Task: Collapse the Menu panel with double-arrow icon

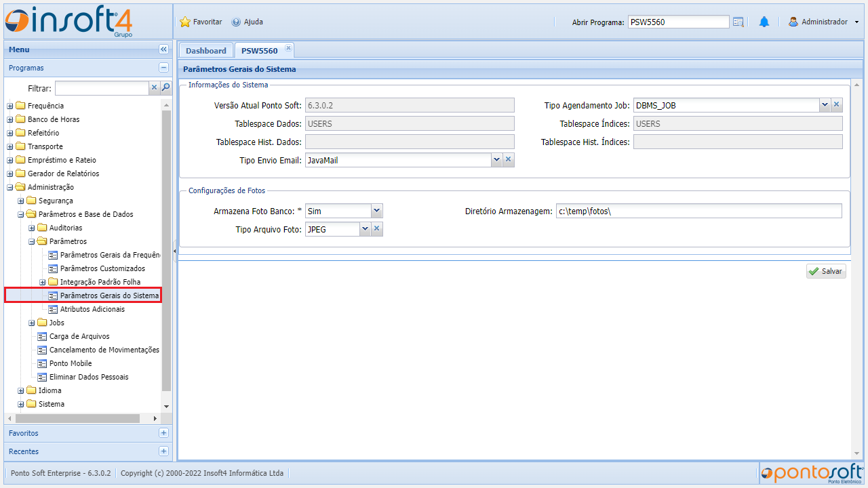Action: pos(163,49)
